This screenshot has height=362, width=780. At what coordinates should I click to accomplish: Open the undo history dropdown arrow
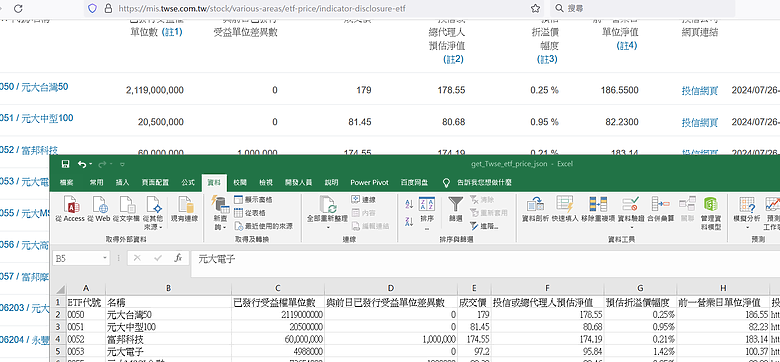coord(91,164)
